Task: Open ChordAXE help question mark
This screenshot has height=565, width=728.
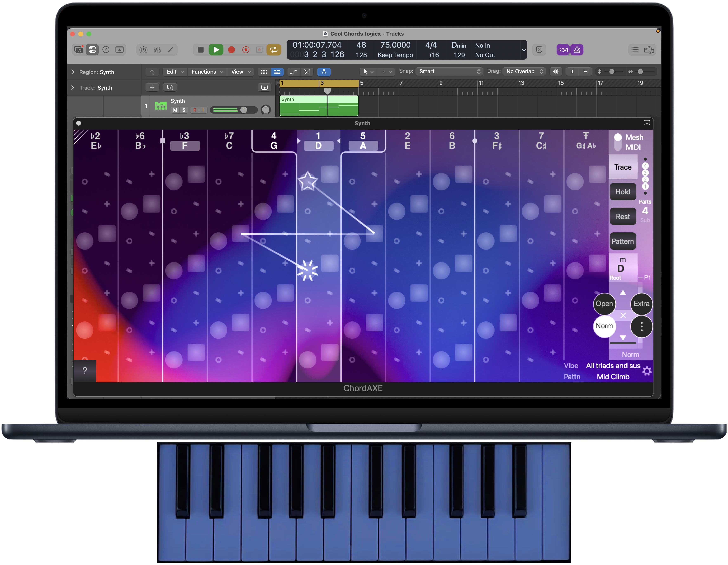Action: pos(85,371)
